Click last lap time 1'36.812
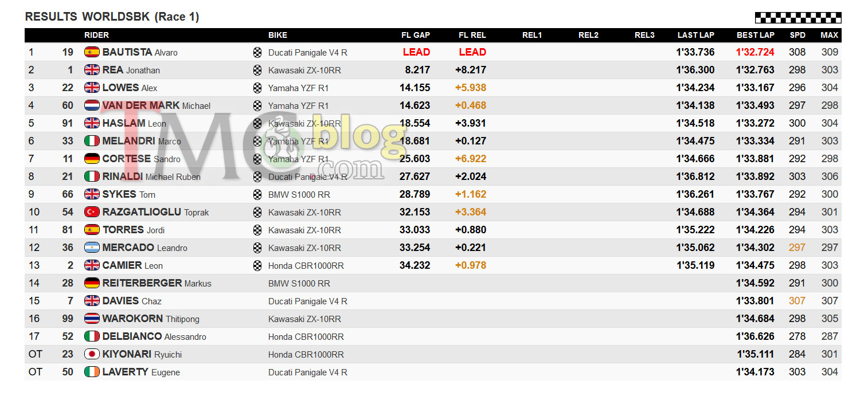 pos(695,177)
